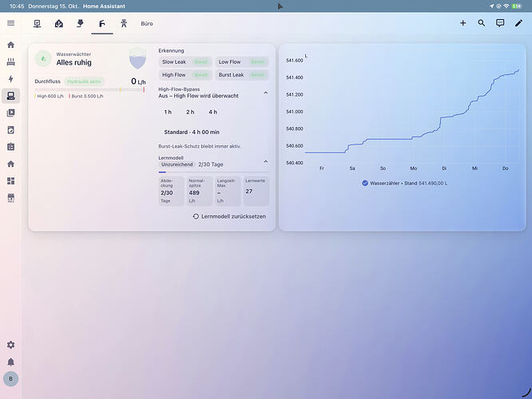Select the 4 h bypass duration
This screenshot has height=399, width=532.
coord(212,112)
